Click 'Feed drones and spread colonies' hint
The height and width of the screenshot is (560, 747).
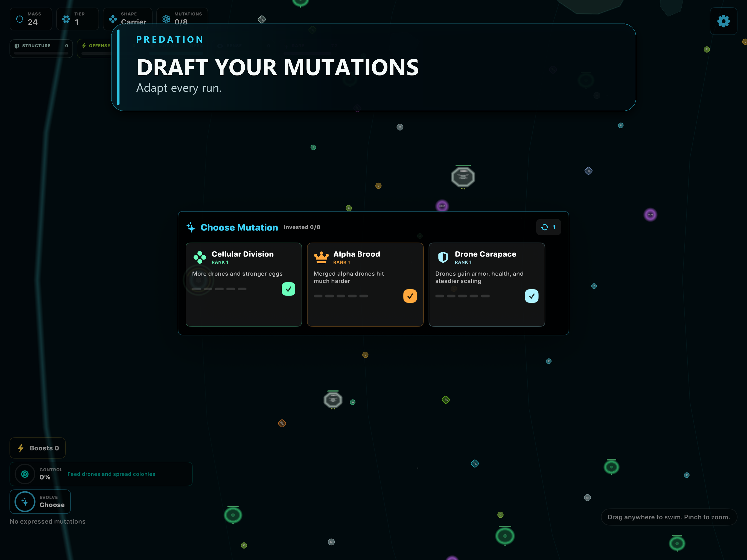[x=112, y=474]
